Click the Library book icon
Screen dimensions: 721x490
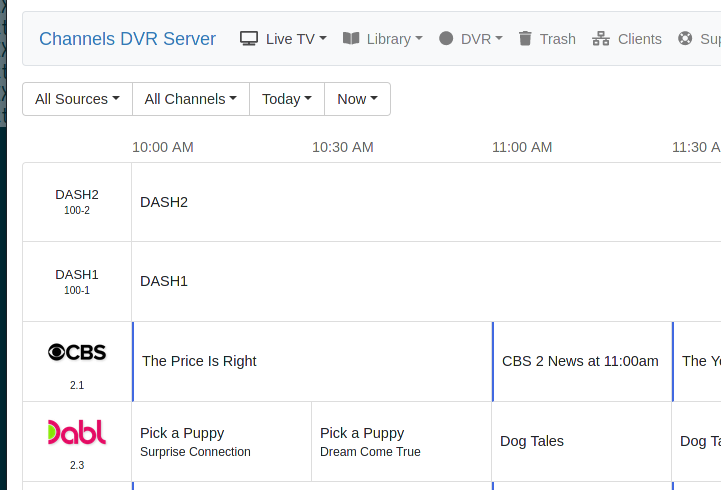(x=351, y=39)
